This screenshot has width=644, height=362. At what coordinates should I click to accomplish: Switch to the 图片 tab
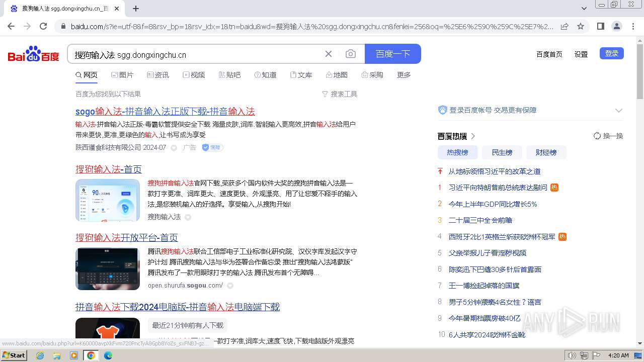pyautogui.click(x=122, y=75)
